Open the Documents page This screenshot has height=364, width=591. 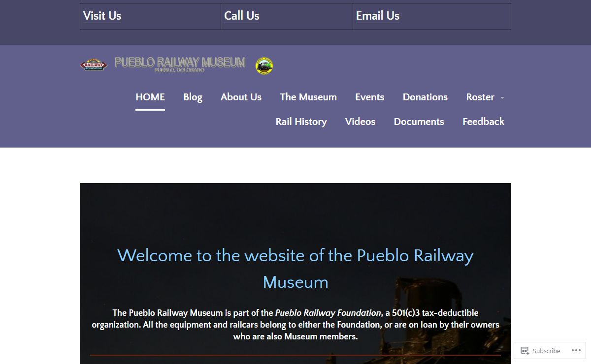coord(419,121)
